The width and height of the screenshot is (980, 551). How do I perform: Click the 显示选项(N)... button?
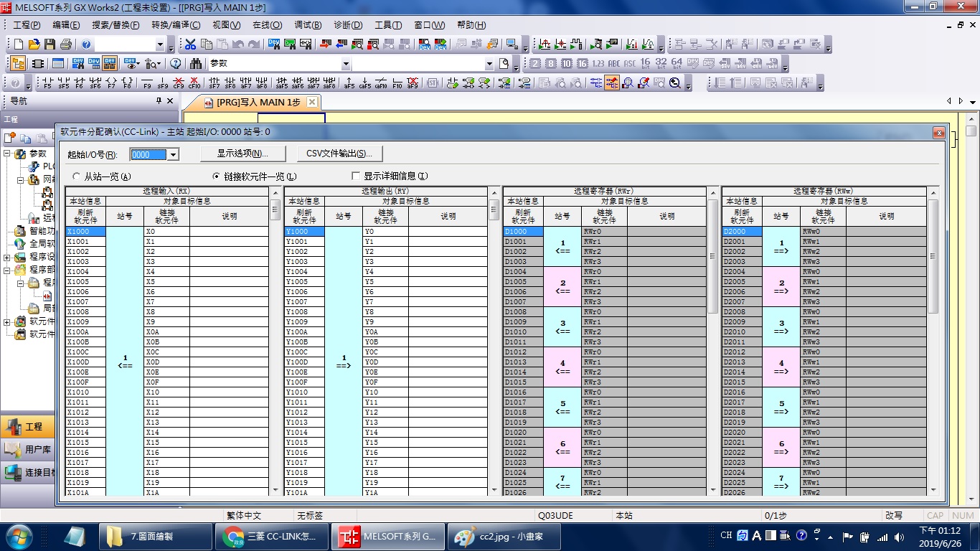coord(242,154)
